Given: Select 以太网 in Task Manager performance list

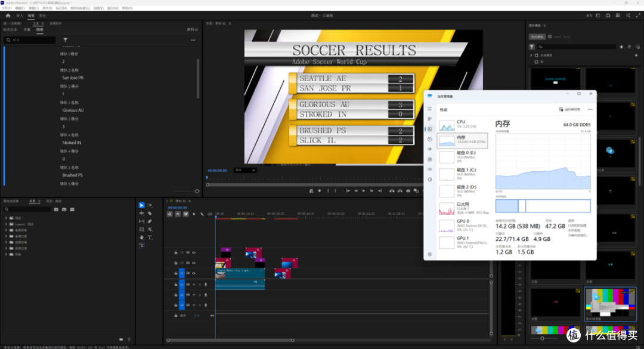Looking at the screenshot, I should (463, 208).
